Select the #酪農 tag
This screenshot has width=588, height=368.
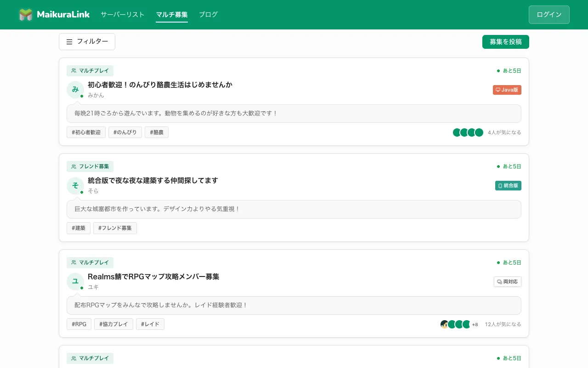pyautogui.click(x=157, y=132)
